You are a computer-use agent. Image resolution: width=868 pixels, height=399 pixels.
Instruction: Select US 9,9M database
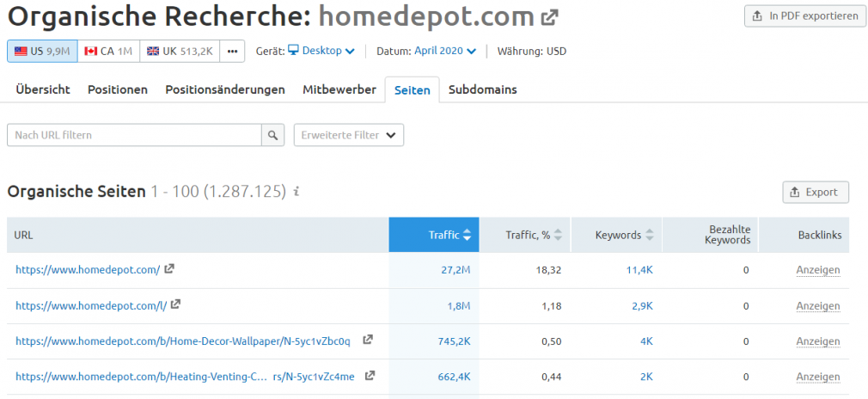(42, 51)
